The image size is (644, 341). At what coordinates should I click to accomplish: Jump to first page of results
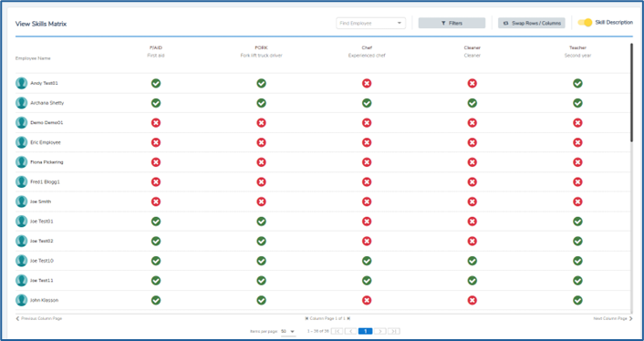coord(337,331)
